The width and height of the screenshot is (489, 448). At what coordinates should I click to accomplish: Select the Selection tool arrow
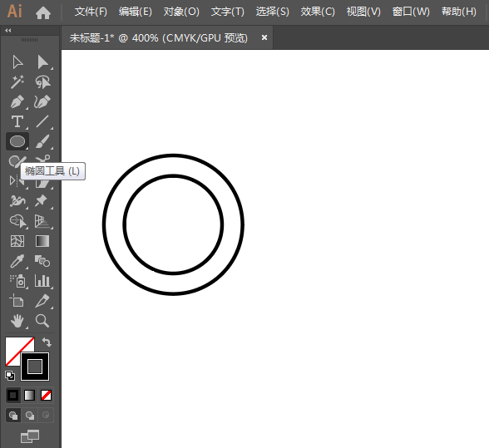point(17,62)
